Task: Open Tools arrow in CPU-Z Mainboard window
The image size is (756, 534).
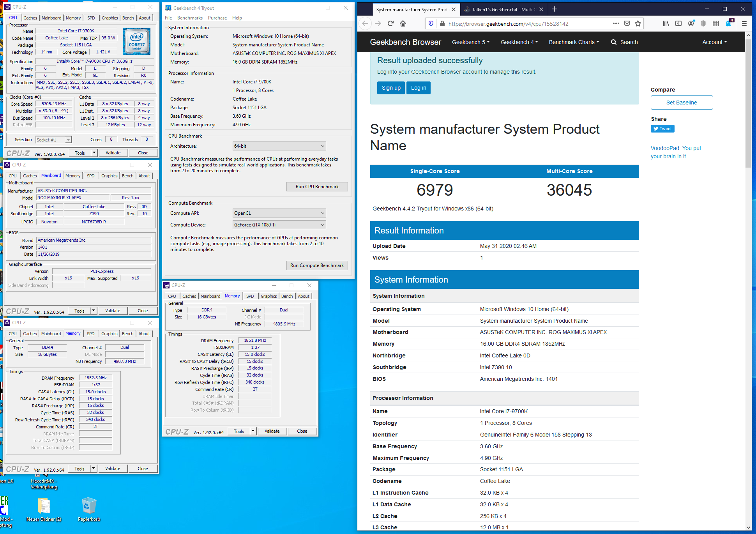Action: pyautogui.click(x=94, y=311)
